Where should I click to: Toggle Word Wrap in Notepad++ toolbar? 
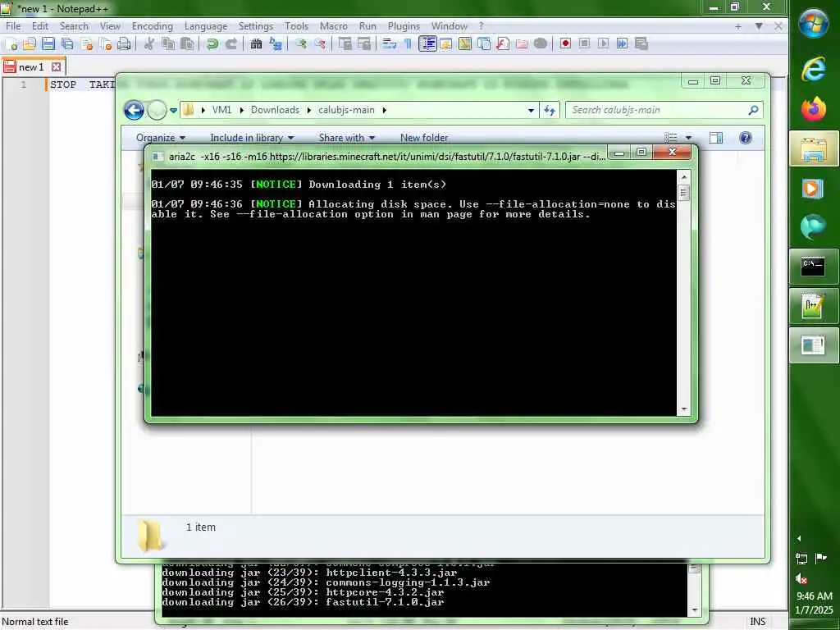point(390,44)
